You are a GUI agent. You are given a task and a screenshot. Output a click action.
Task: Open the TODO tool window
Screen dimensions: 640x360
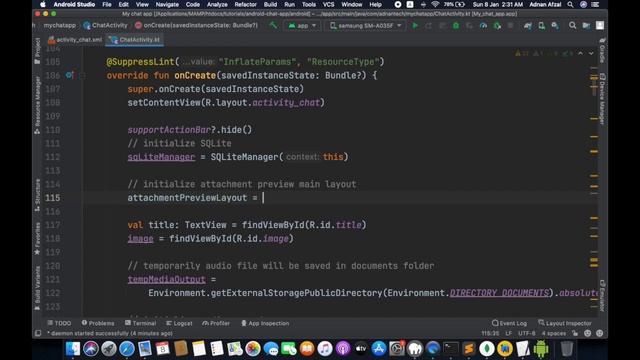[59, 323]
